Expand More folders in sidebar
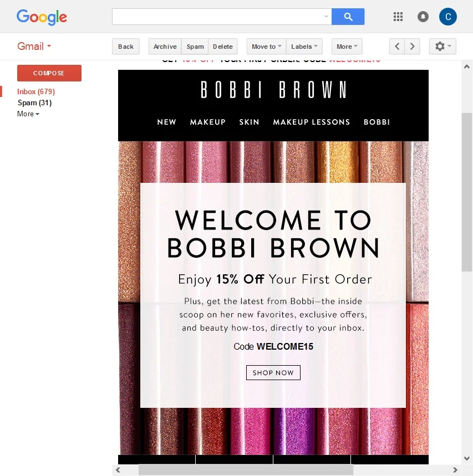473x476 pixels. [28, 114]
